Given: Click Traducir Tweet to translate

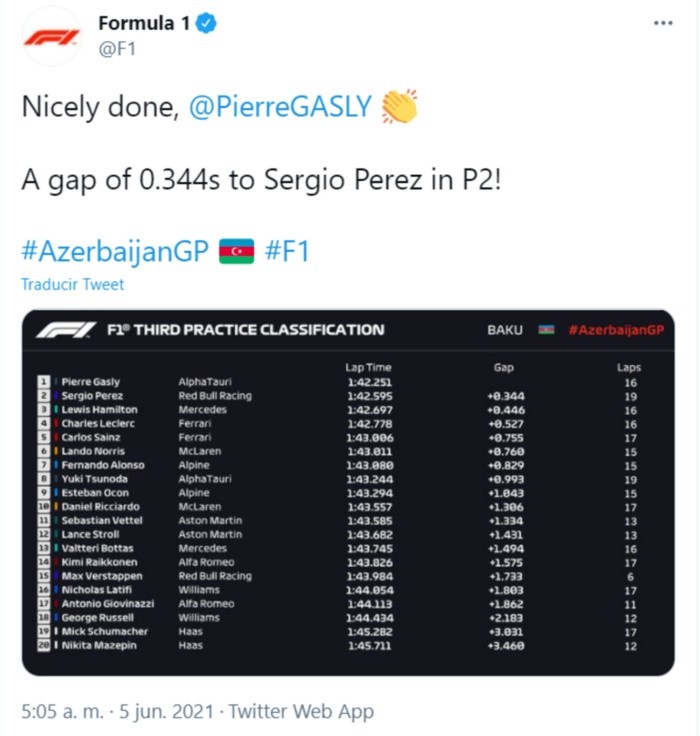Looking at the screenshot, I should click(x=73, y=285).
